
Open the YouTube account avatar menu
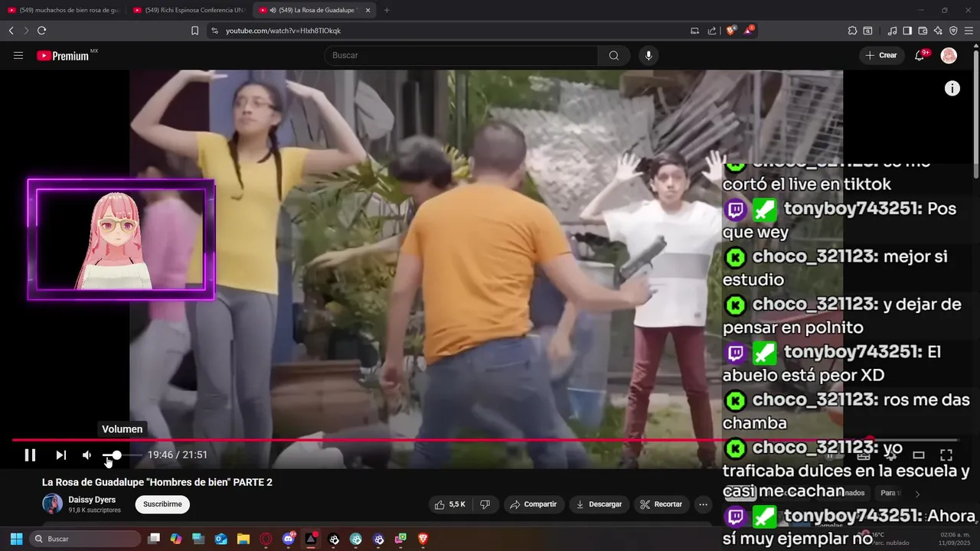point(949,55)
